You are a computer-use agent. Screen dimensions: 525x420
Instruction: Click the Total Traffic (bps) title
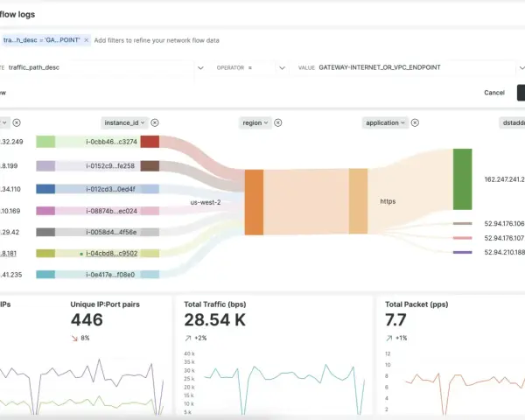215,304
